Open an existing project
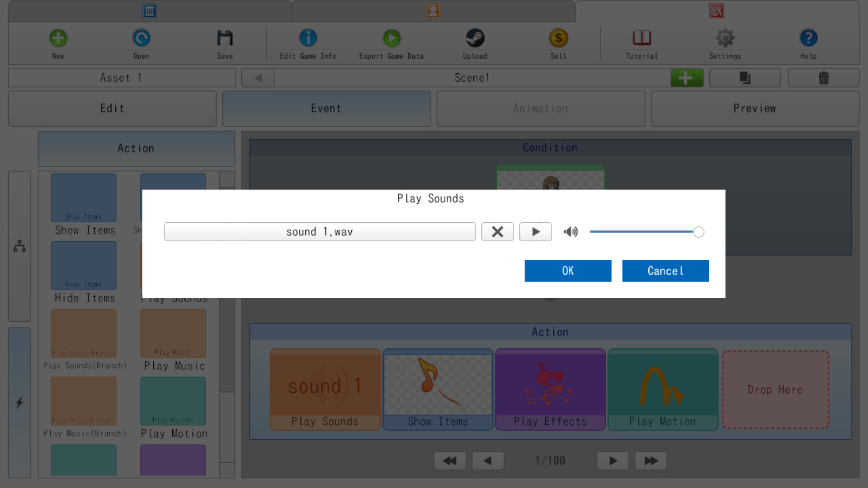The image size is (868, 488). 141,43
